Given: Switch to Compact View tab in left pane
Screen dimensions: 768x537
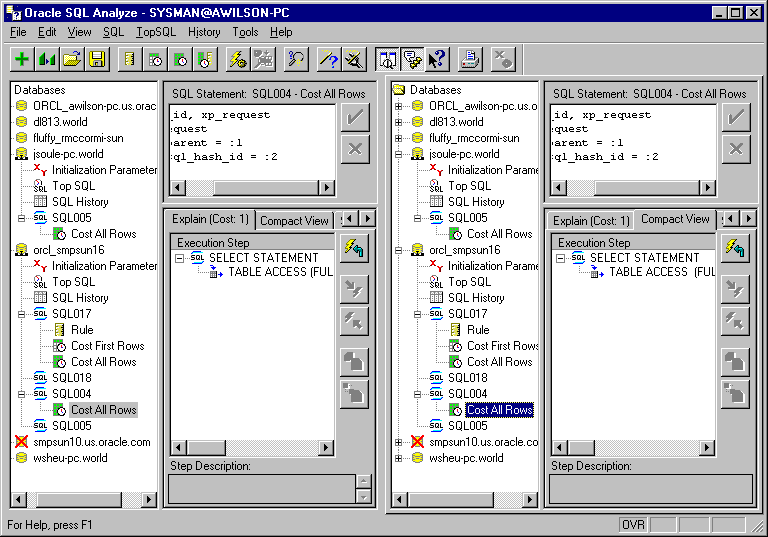Looking at the screenshot, I should pos(294,220).
